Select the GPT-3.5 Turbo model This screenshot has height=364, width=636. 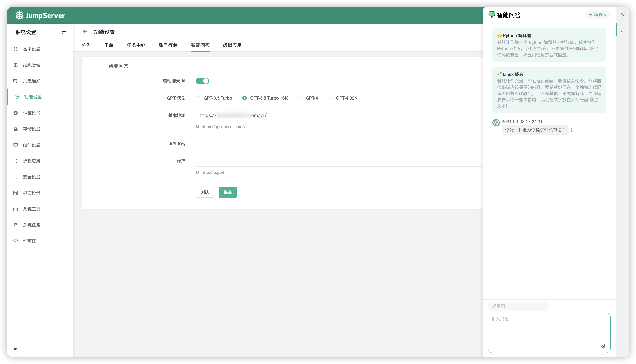click(214, 98)
